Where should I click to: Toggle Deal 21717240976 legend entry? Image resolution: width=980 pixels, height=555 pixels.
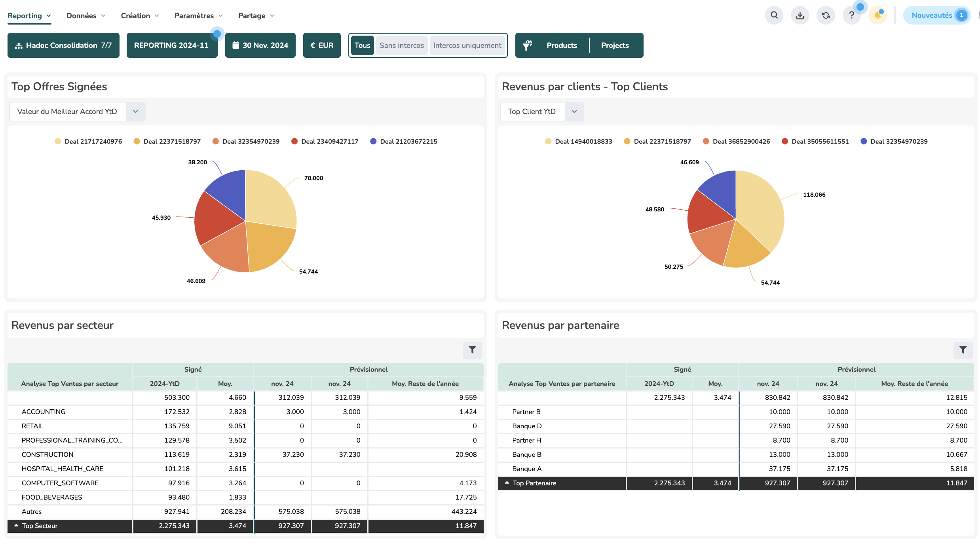(x=88, y=141)
